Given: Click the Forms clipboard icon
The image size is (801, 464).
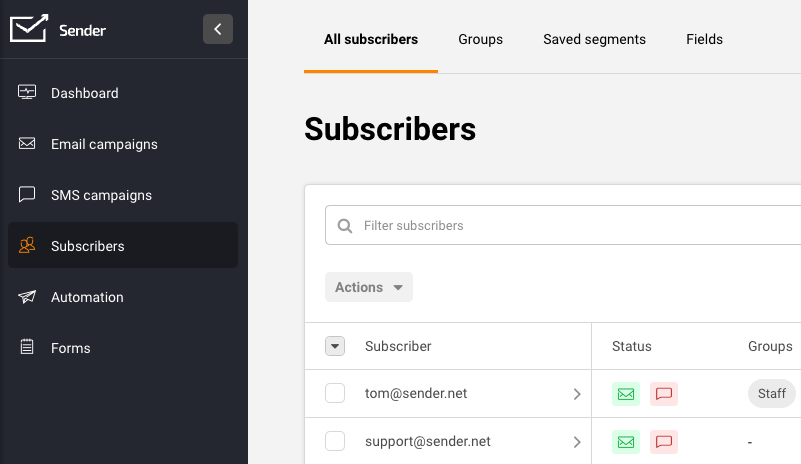Looking at the screenshot, I should click(27, 348).
